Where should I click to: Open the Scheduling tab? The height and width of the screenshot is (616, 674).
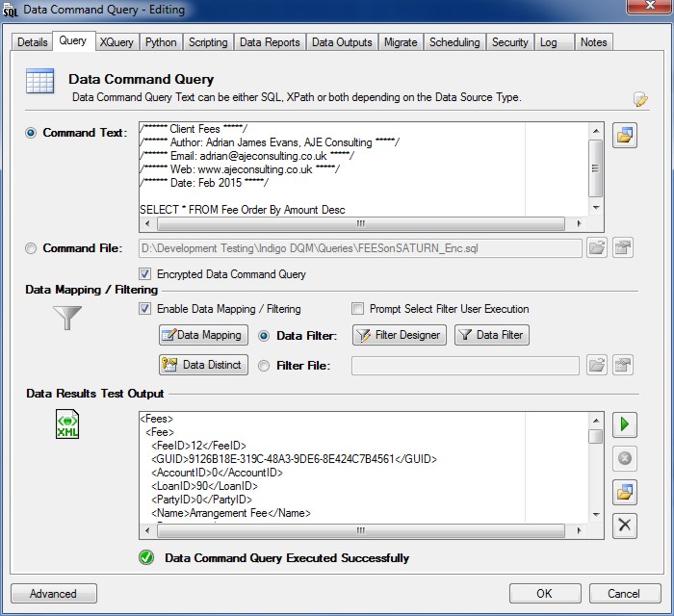[x=454, y=42]
